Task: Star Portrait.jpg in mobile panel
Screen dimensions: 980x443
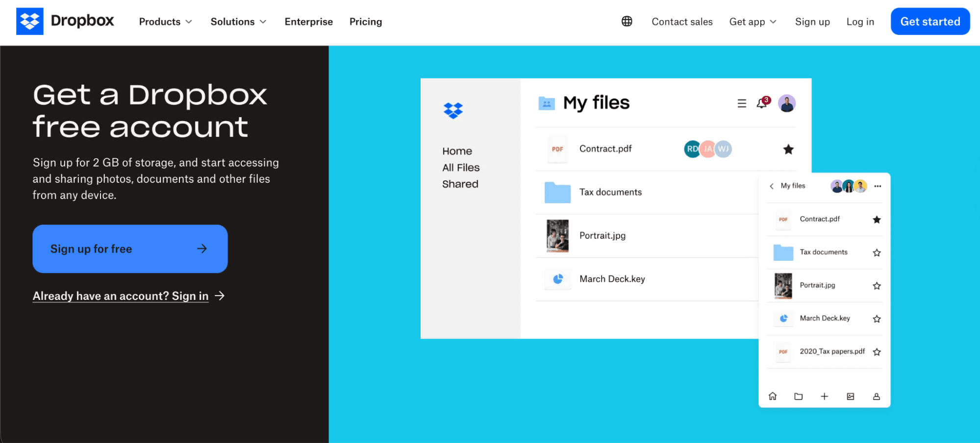Action: pos(877,286)
